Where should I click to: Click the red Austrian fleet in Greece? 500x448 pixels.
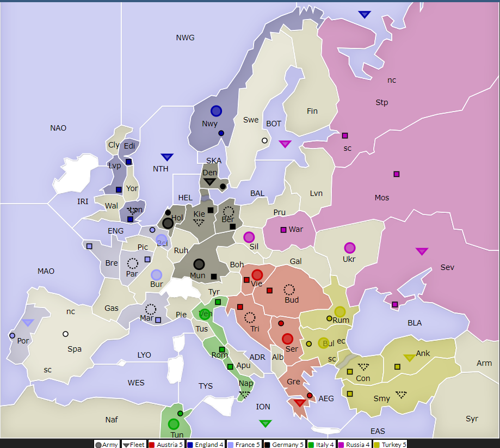299,403
